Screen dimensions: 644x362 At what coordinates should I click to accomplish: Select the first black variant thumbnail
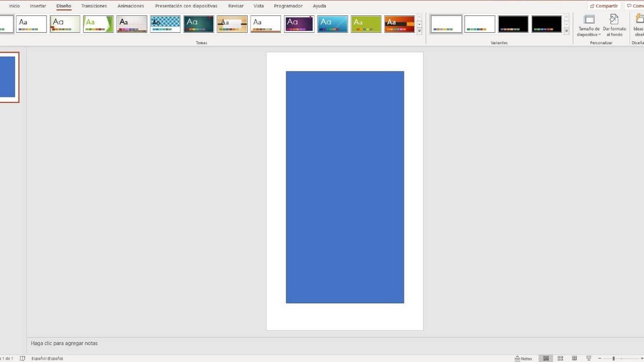coord(513,24)
